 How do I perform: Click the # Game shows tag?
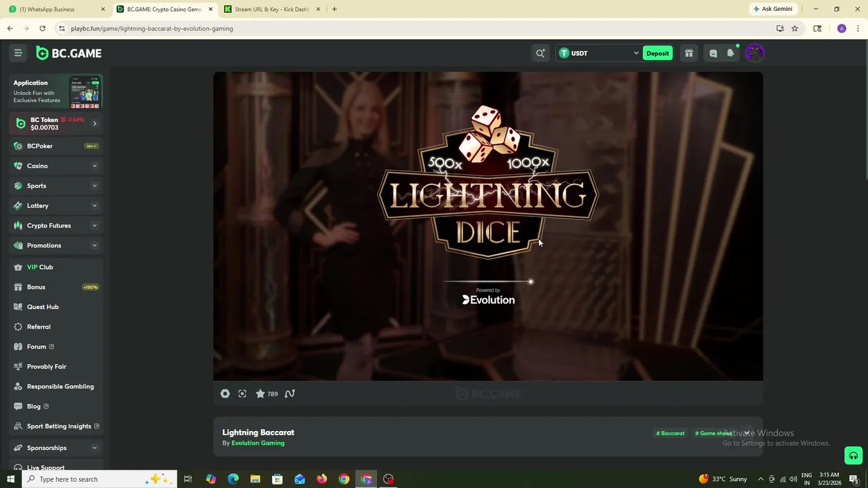[x=713, y=433]
